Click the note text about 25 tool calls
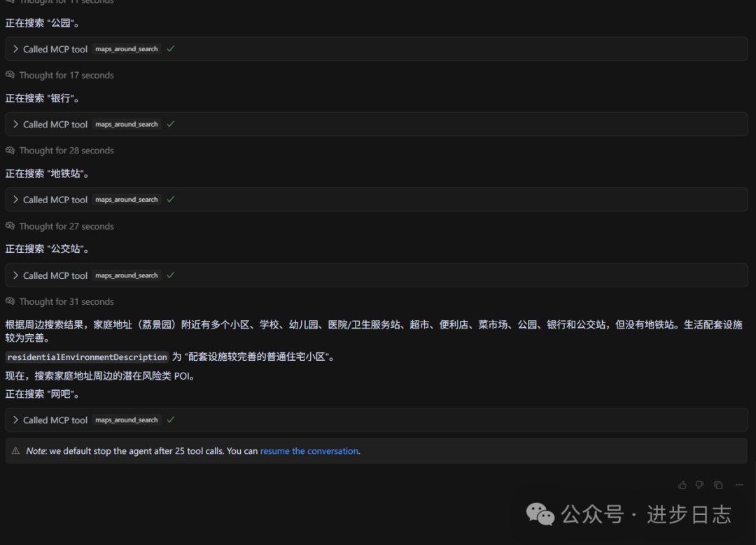The image size is (756, 545). 193,451
